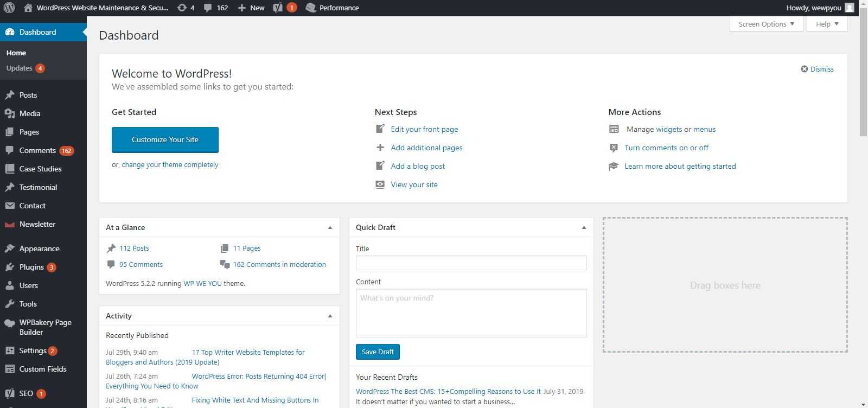The image size is (868, 408).
Task: Open the updates icon showing 4
Action: pos(182,8)
